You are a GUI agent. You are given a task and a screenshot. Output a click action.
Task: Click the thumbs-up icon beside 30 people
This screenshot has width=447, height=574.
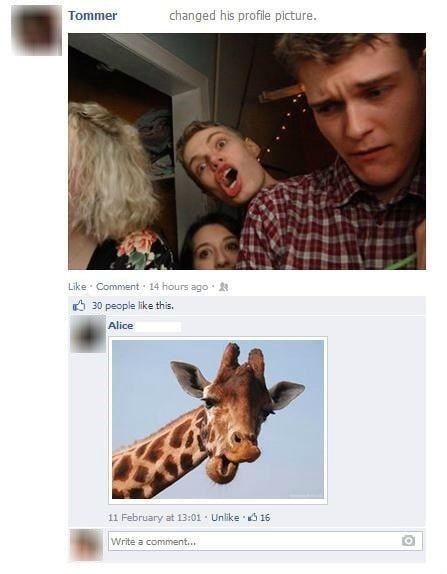(x=79, y=305)
